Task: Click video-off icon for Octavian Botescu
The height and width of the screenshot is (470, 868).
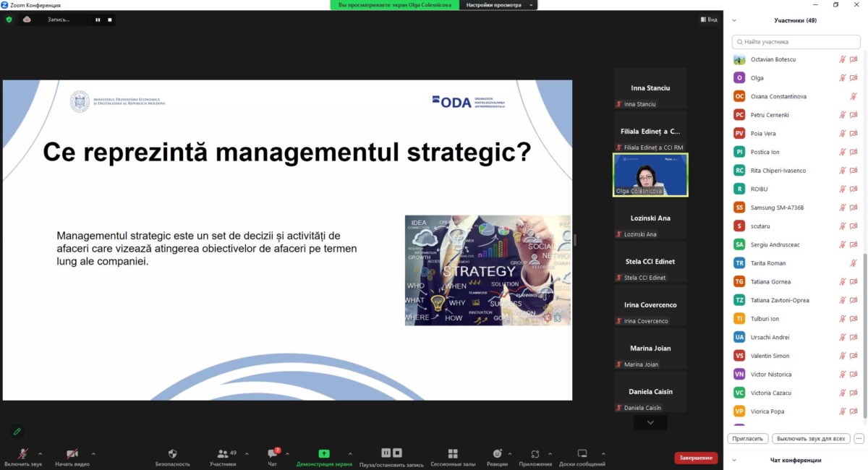Action: click(854, 59)
